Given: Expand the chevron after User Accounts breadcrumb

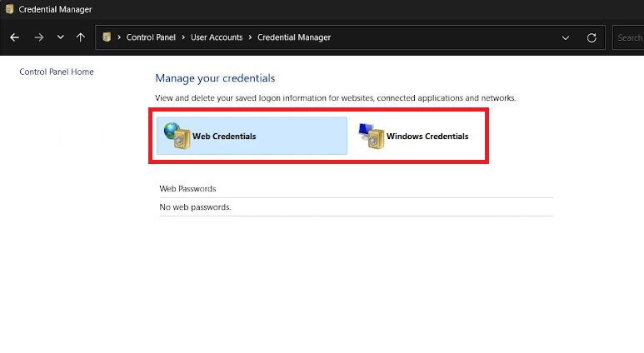Looking at the screenshot, I should point(251,37).
